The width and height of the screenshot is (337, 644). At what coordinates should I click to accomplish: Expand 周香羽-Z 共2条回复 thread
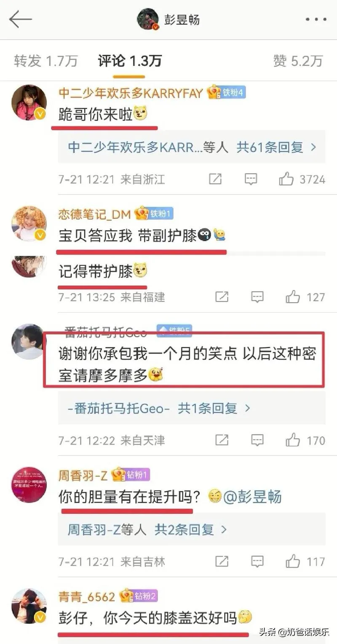coord(190,529)
